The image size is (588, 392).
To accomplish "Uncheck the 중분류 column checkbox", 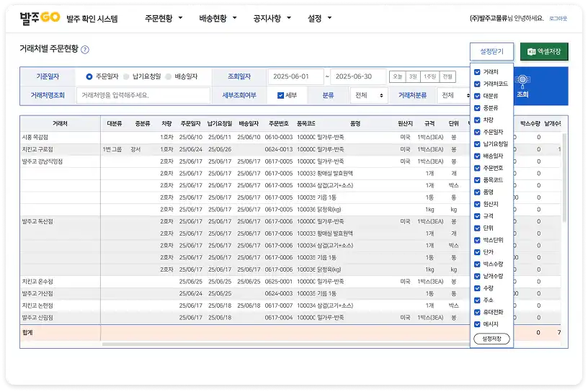I will coord(477,108).
